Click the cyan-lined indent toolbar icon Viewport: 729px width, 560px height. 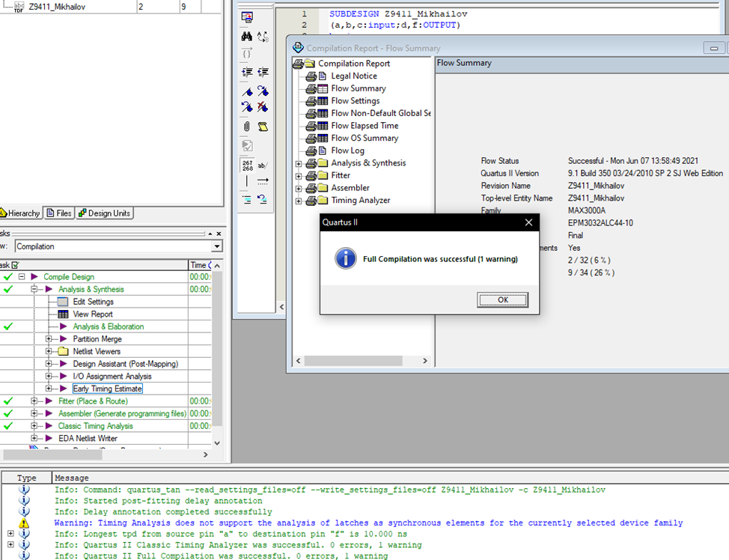pos(247,200)
